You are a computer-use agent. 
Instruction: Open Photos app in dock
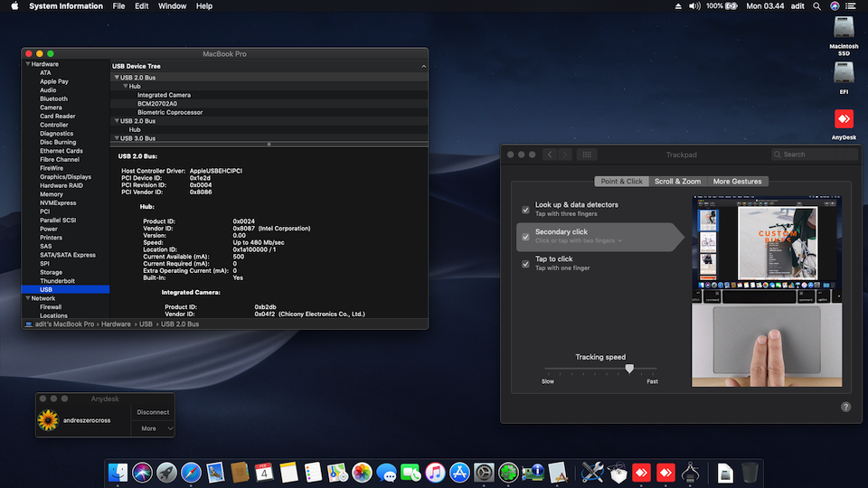pos(362,473)
